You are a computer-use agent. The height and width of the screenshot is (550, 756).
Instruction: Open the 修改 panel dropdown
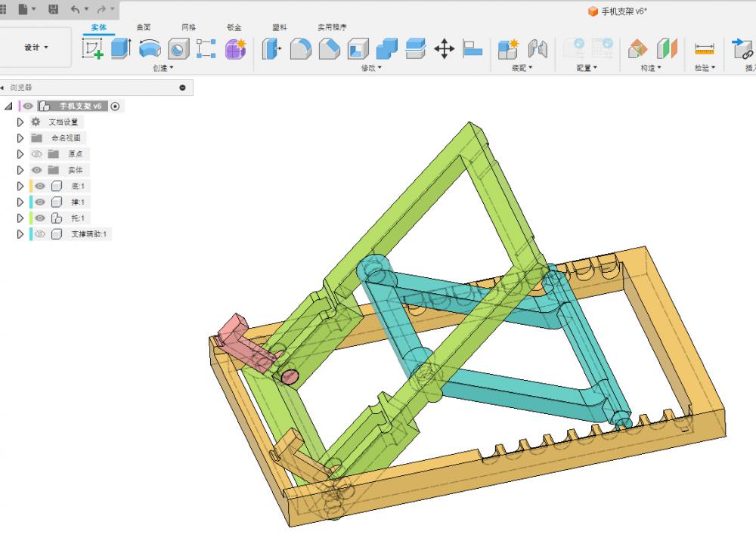(x=371, y=68)
